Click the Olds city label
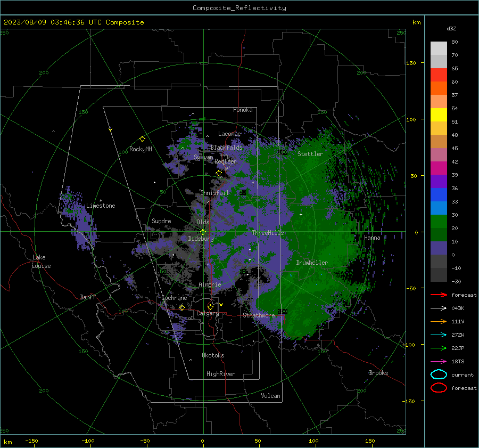The width and height of the screenshot is (479, 448). (x=203, y=222)
